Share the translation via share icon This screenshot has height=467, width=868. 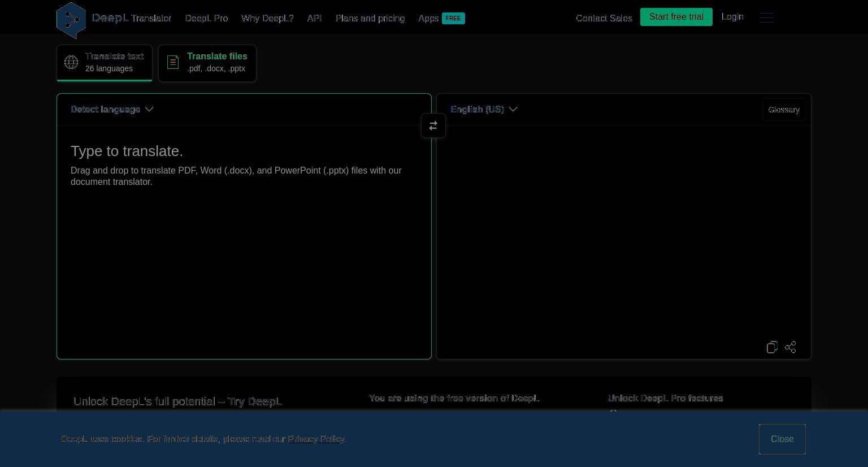(791, 347)
